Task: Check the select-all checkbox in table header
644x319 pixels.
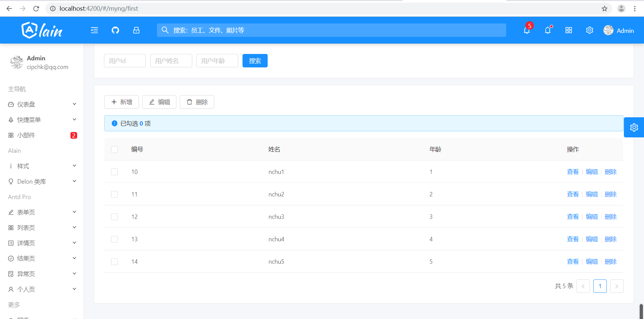Action: [114, 149]
